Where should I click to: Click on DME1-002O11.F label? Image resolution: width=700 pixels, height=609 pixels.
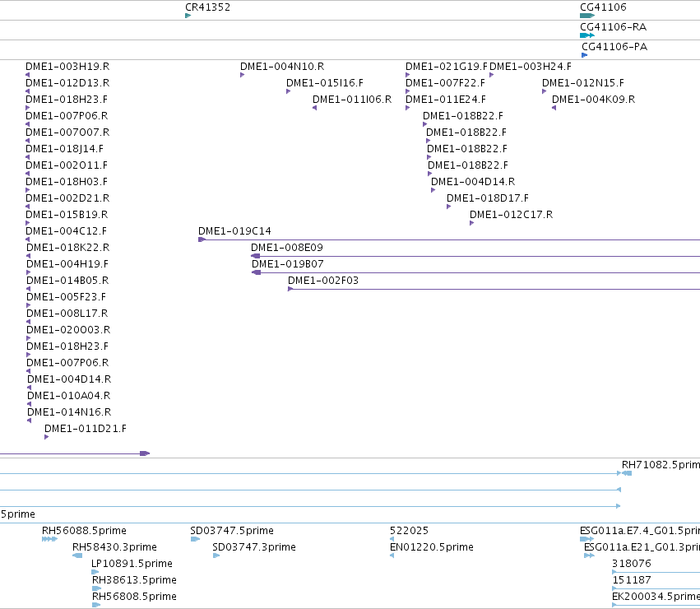click(67, 165)
